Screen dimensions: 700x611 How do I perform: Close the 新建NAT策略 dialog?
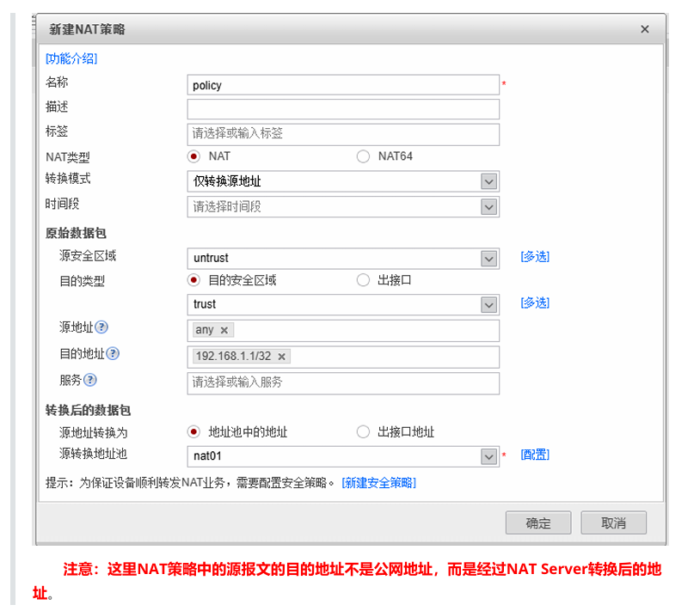point(645,29)
